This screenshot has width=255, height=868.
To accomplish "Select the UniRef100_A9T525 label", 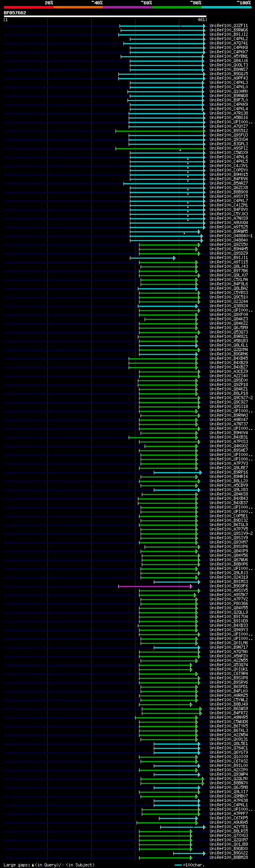I will (229, 227).
